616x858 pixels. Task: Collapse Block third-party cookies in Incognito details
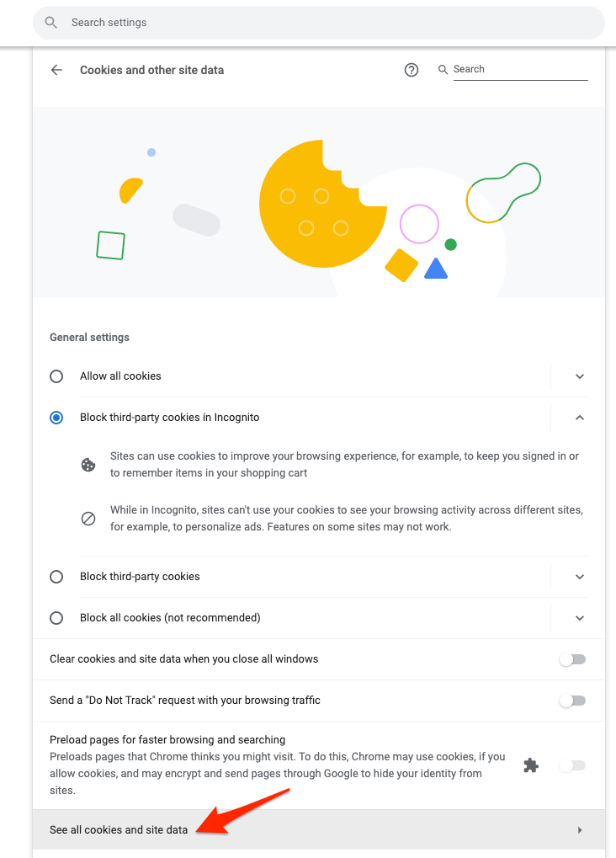(x=580, y=418)
